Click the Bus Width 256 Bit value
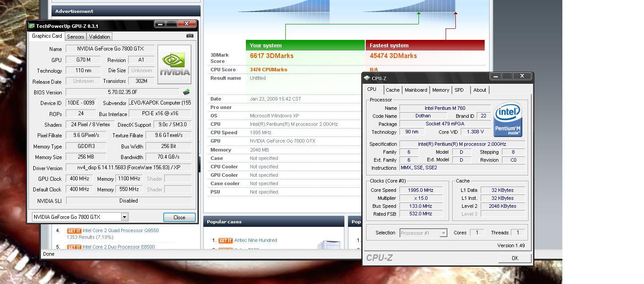644x284 pixels. 169,146
